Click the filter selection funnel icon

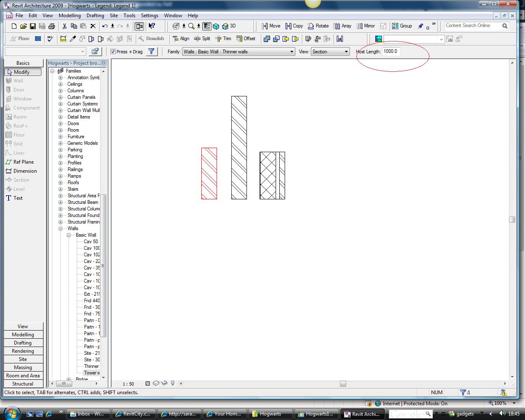coord(151,52)
